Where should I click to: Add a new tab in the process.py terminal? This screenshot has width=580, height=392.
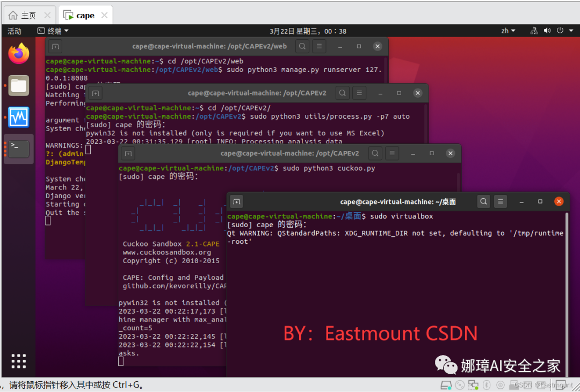click(x=96, y=93)
